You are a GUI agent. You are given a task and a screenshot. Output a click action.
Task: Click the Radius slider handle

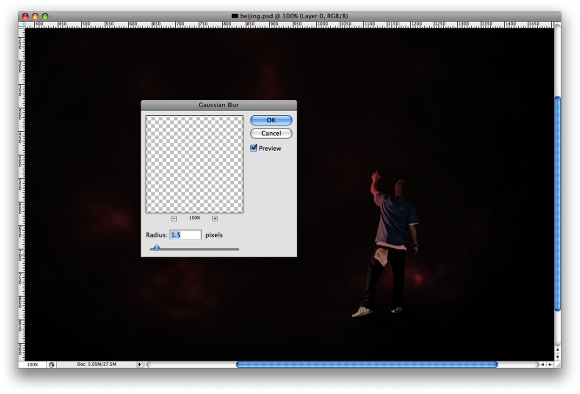click(157, 247)
